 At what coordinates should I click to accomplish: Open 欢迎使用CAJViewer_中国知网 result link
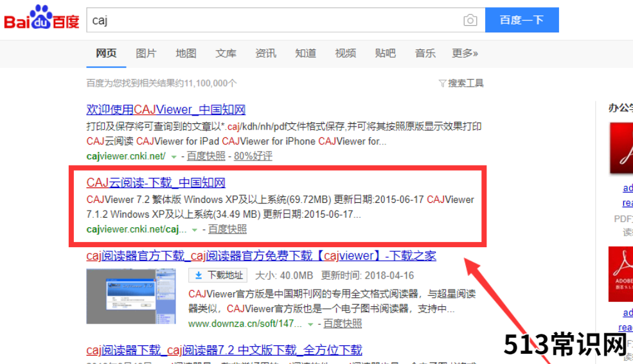click(166, 110)
